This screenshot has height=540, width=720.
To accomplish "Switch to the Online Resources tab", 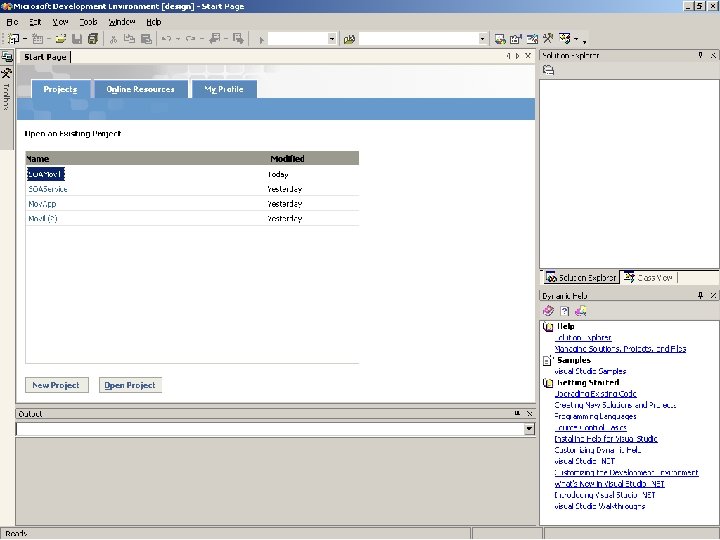I will (x=141, y=89).
